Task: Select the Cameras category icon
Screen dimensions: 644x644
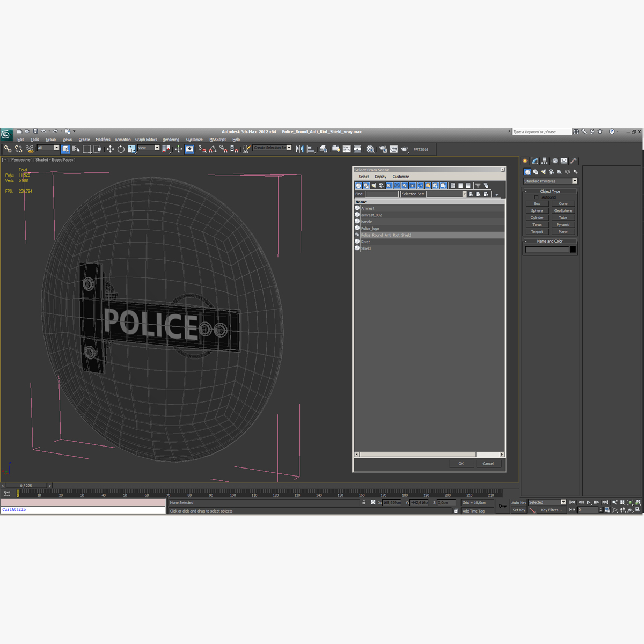Action: click(x=551, y=172)
